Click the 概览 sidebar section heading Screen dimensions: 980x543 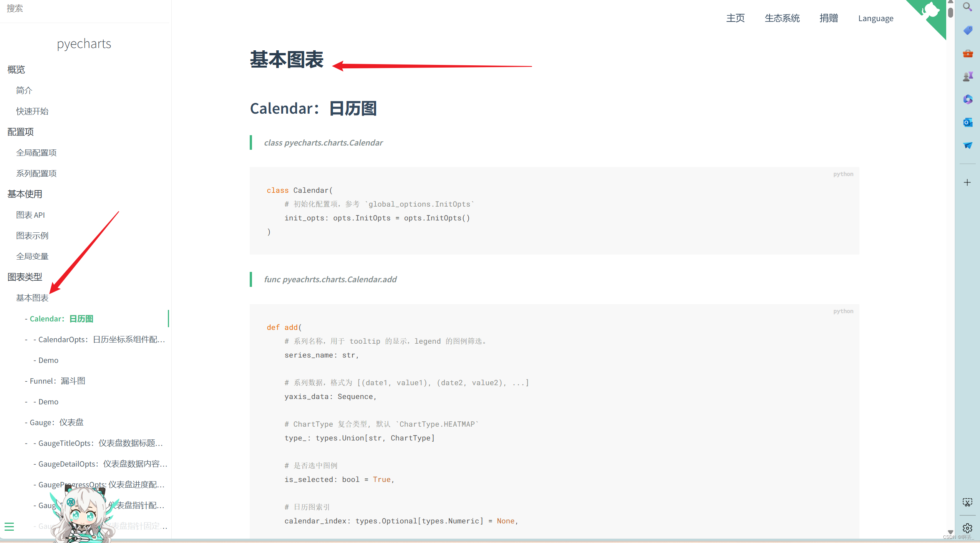(16, 70)
